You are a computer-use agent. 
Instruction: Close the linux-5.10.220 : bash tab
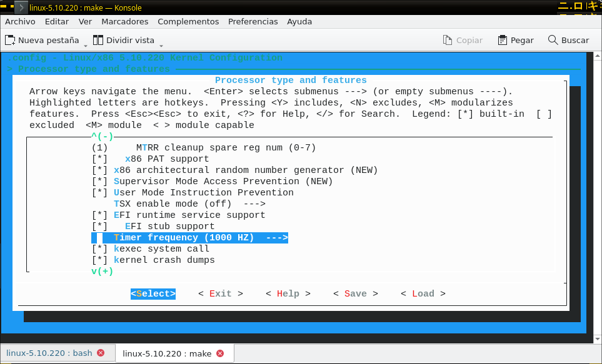click(101, 353)
